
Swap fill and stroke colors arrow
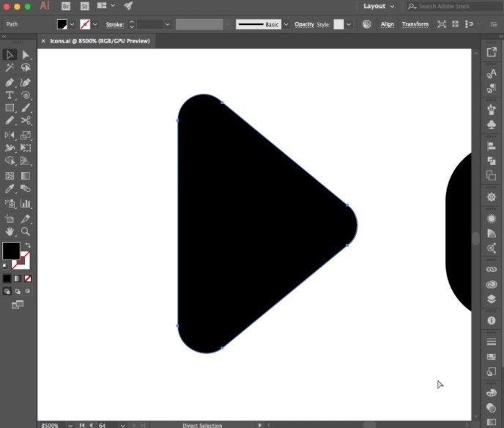[28, 246]
